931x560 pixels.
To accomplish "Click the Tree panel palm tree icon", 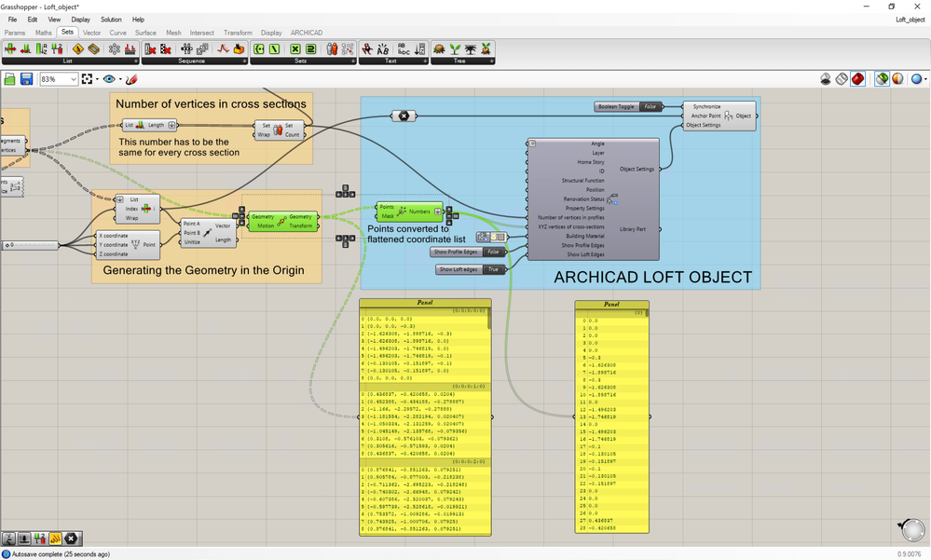I will pos(471,48).
